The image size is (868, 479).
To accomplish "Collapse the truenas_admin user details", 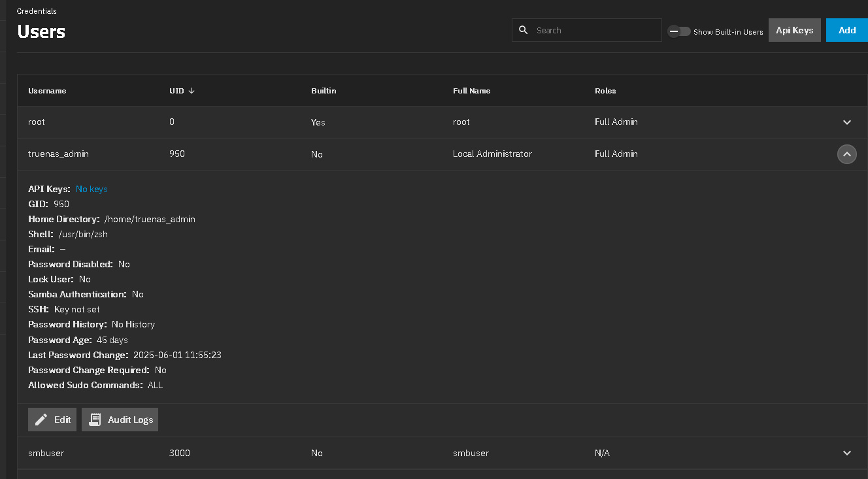I will coord(847,154).
